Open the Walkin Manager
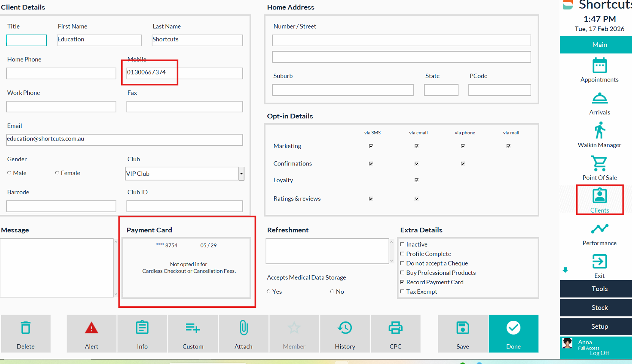Viewport: 632px width, 364px height. [x=599, y=131]
